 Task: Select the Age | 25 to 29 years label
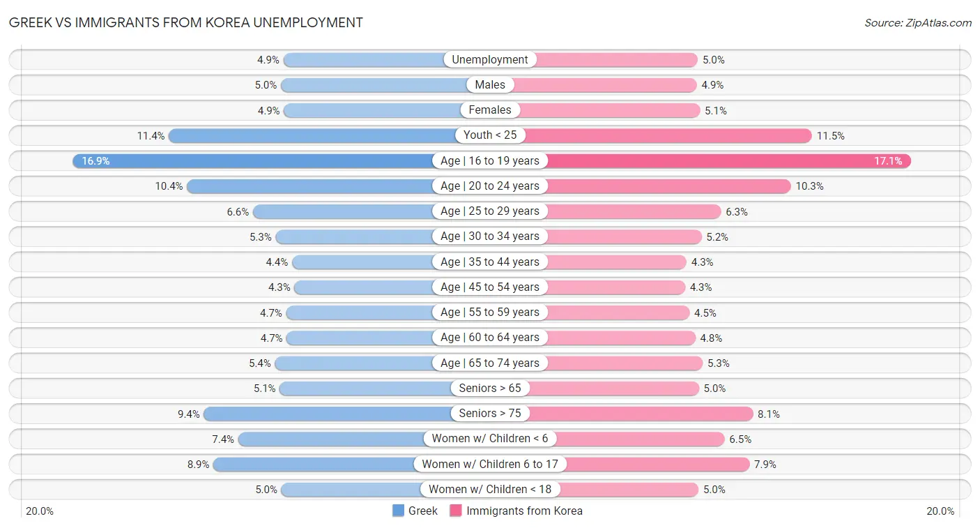490,211
